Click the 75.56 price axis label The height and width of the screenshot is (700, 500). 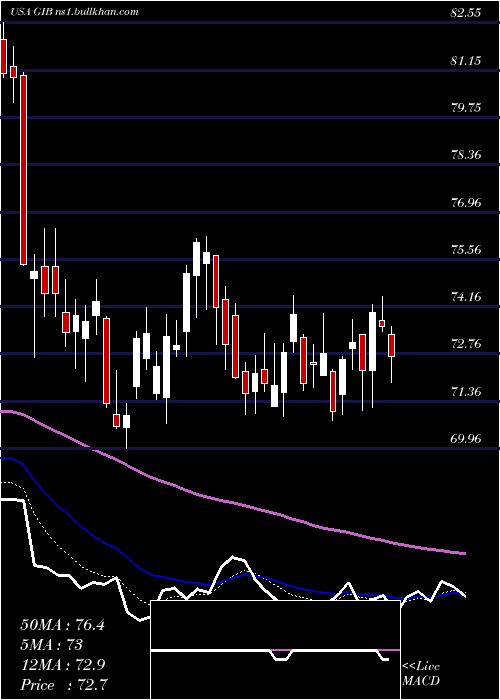466,249
